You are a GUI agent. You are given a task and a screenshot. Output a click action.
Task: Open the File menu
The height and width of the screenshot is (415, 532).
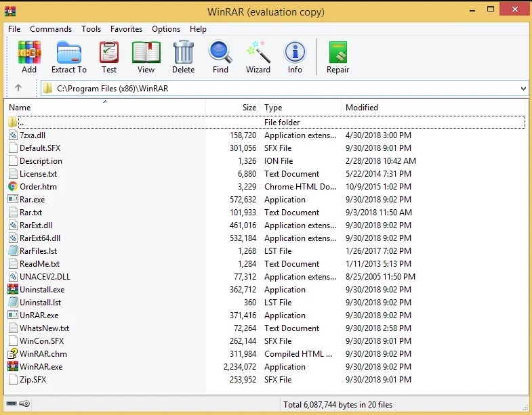[x=14, y=29]
